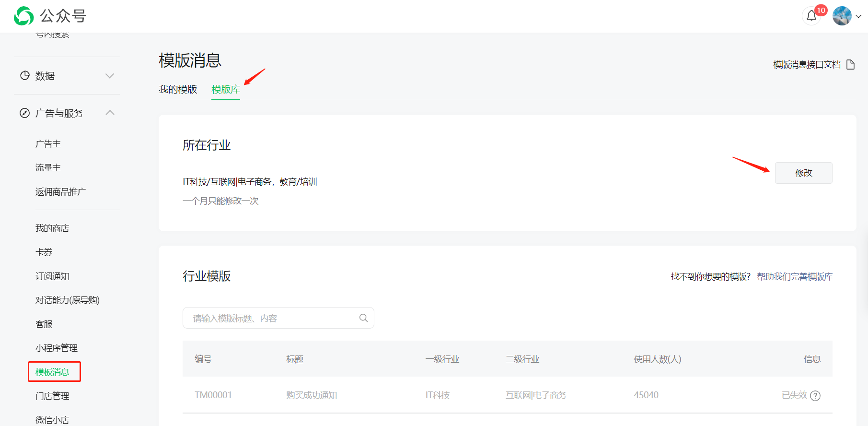Focus the template title search field
The image size is (868, 426).
pos(278,318)
